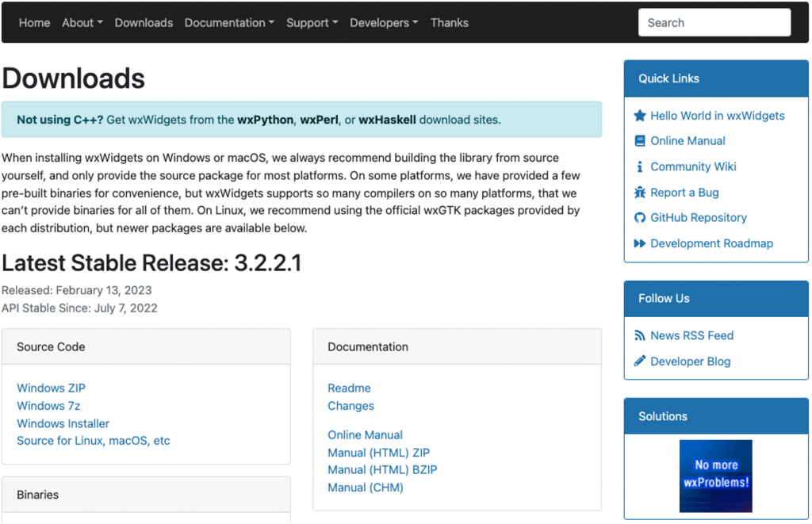Click the RSS feed icon in Follow Us
812x524 pixels.
pyautogui.click(x=640, y=335)
